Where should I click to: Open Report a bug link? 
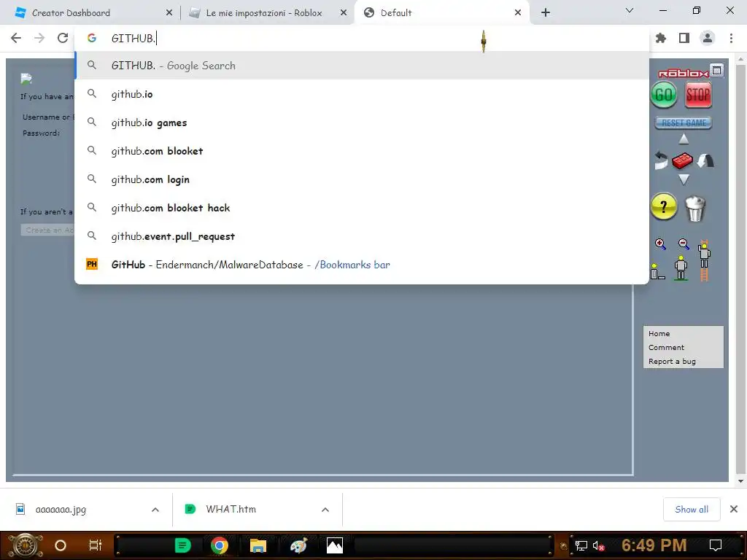click(x=672, y=362)
